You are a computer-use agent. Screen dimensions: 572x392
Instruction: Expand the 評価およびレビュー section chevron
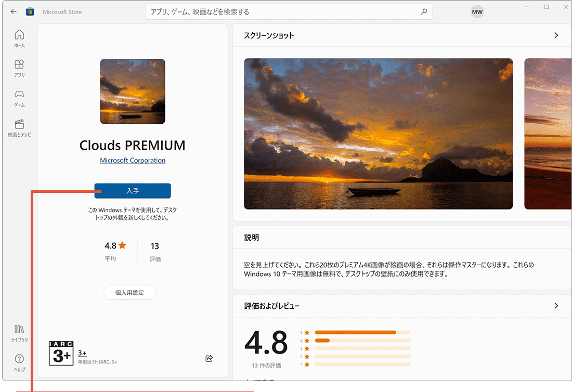click(556, 306)
